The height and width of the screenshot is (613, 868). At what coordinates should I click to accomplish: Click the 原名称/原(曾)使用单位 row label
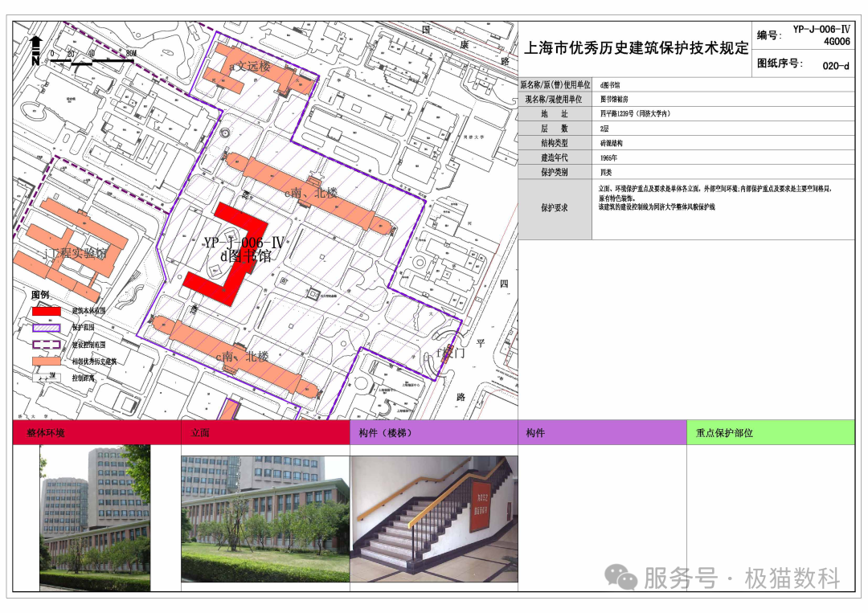coord(555,84)
